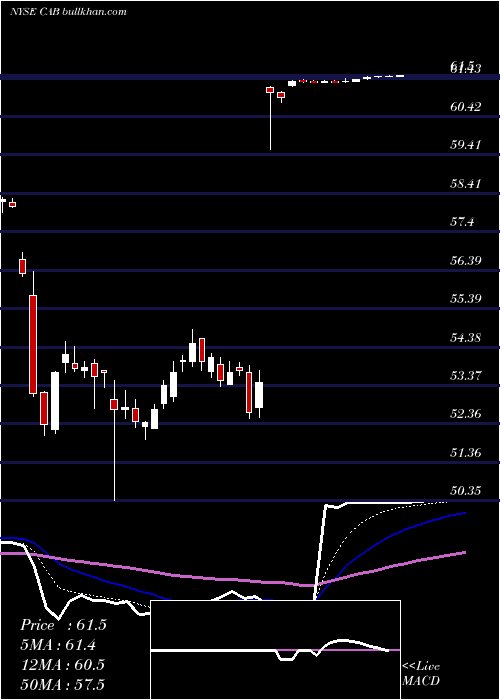Viewport: 500px width, 700px height.
Task: Click the 55.39 price axis label
Action: [x=466, y=298]
